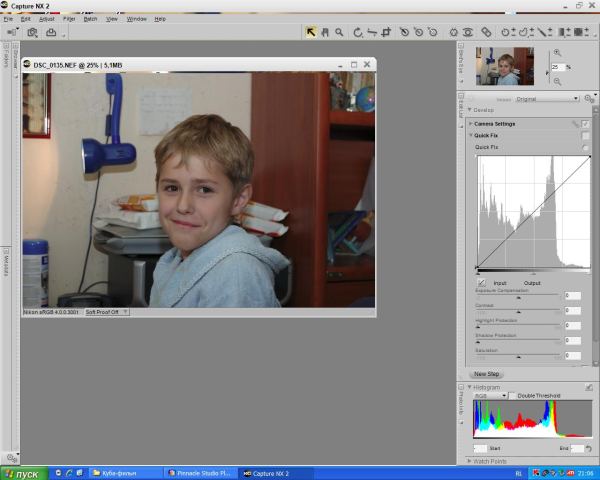
Task: Select the Lasso selection tool
Action: [x=526, y=33]
